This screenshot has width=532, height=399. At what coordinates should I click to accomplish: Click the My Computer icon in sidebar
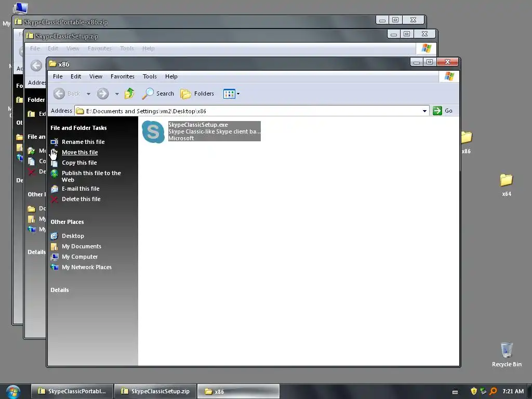click(54, 257)
